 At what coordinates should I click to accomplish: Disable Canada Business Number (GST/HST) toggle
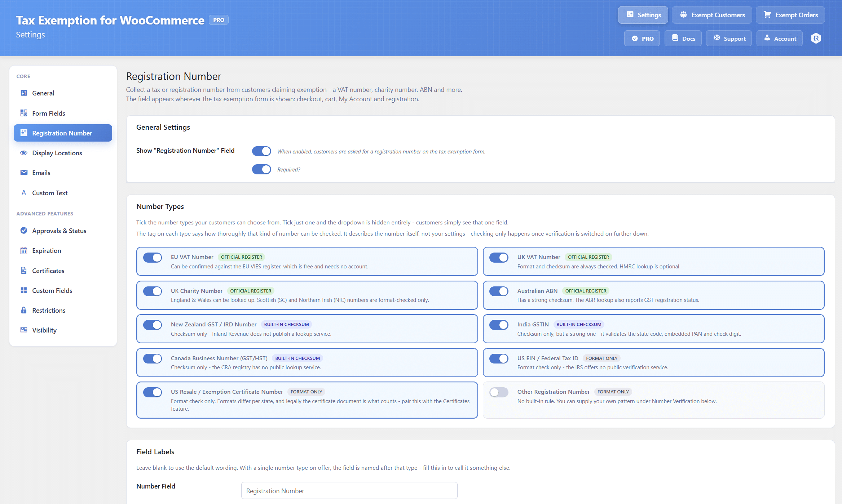coord(153,358)
